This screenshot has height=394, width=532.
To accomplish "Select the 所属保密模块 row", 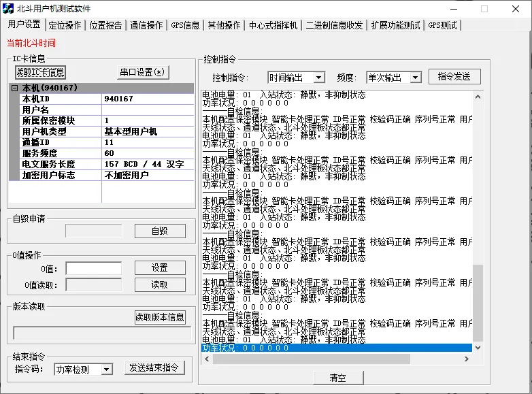I will tap(107, 120).
